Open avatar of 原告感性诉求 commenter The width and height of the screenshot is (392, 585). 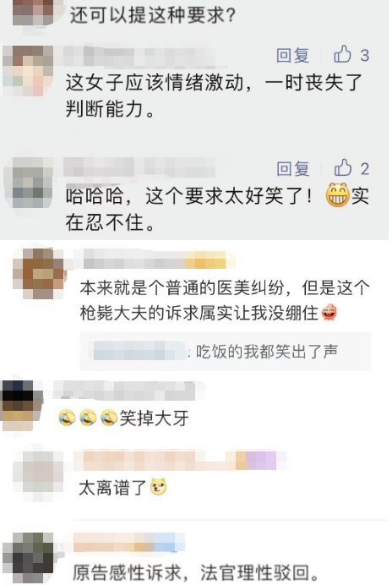pos(33,557)
